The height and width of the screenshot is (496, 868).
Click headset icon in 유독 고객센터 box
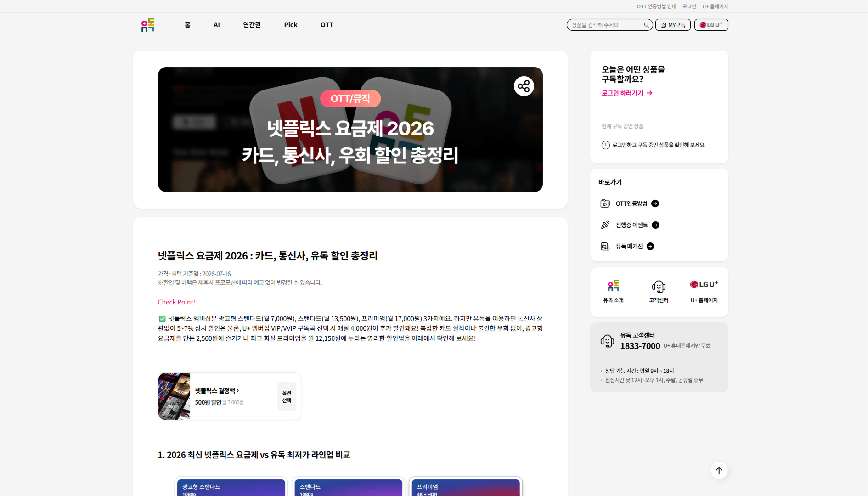coord(607,341)
